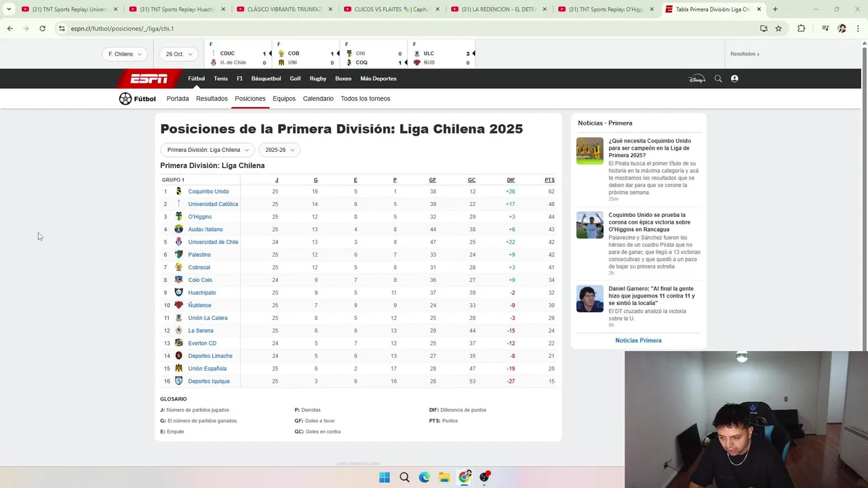The width and height of the screenshot is (868, 488).
Task: Click Noticias Primera link
Action: point(638,340)
